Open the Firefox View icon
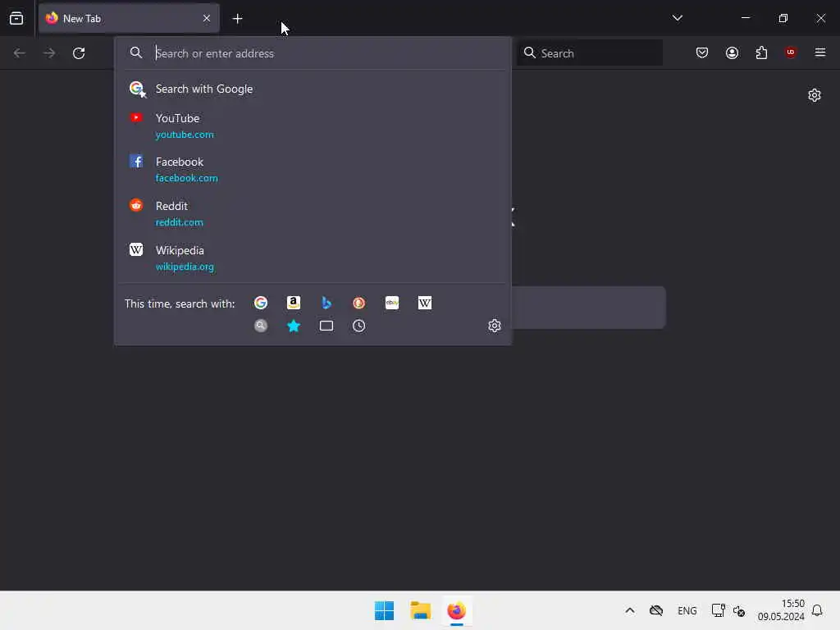 pos(16,18)
